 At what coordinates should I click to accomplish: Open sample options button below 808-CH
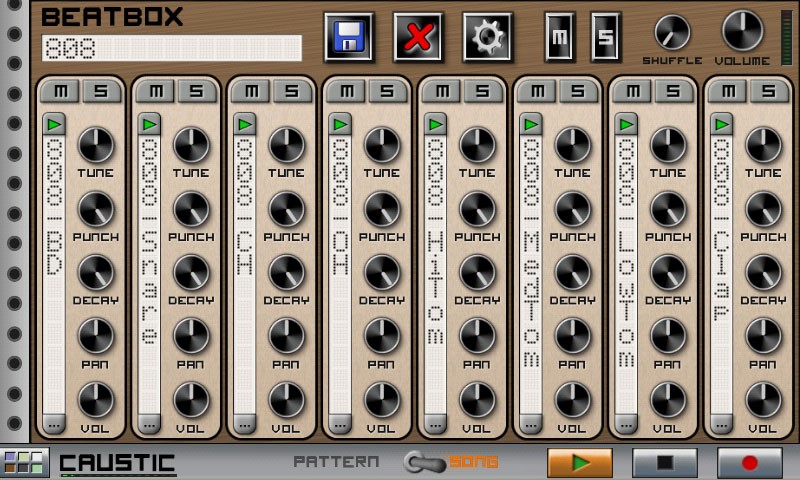[245, 423]
